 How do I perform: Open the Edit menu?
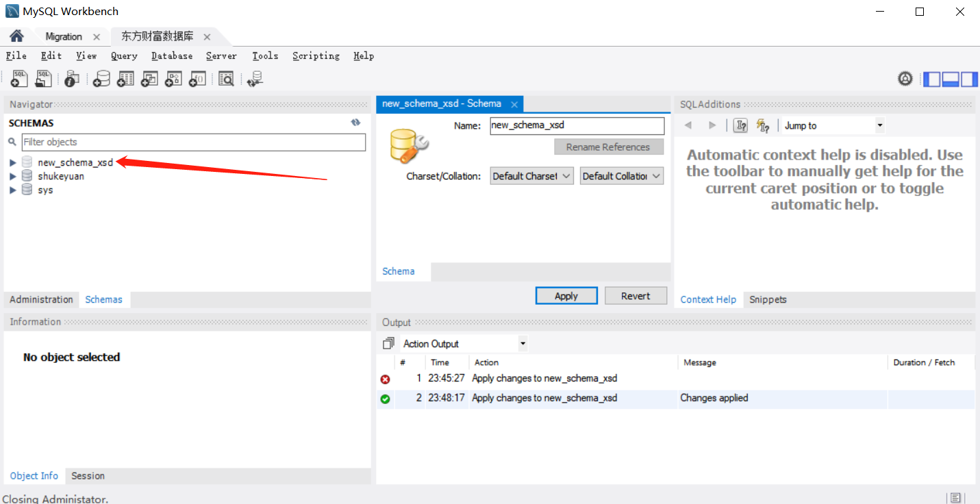(51, 56)
